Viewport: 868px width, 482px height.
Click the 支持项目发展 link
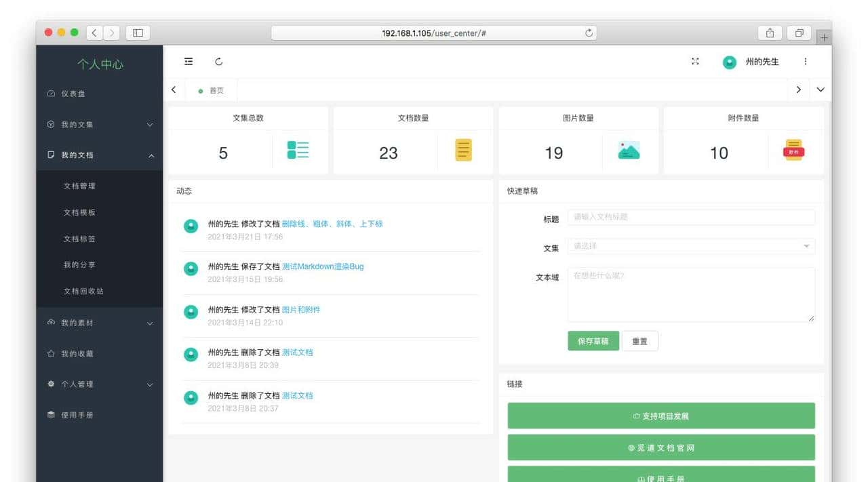pos(660,416)
